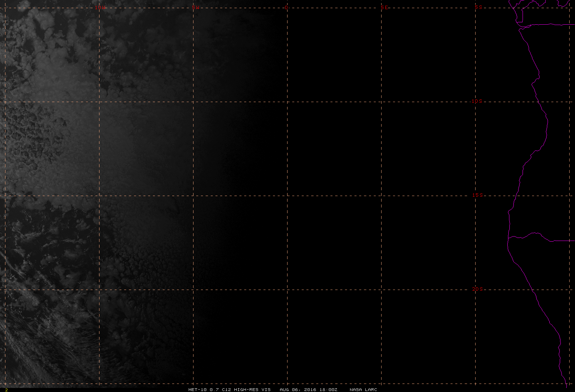Click the yellow frame number 2
This screenshot has height=392, width=575.
tap(6, 390)
